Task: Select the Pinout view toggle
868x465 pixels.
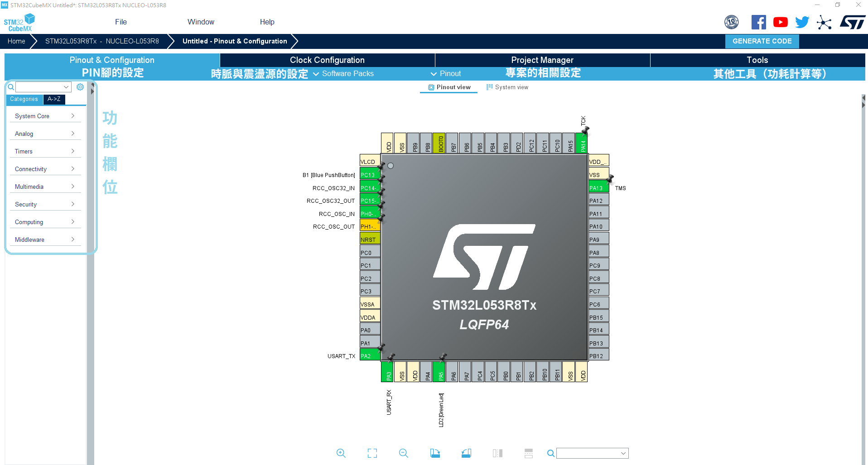Action: [x=449, y=87]
